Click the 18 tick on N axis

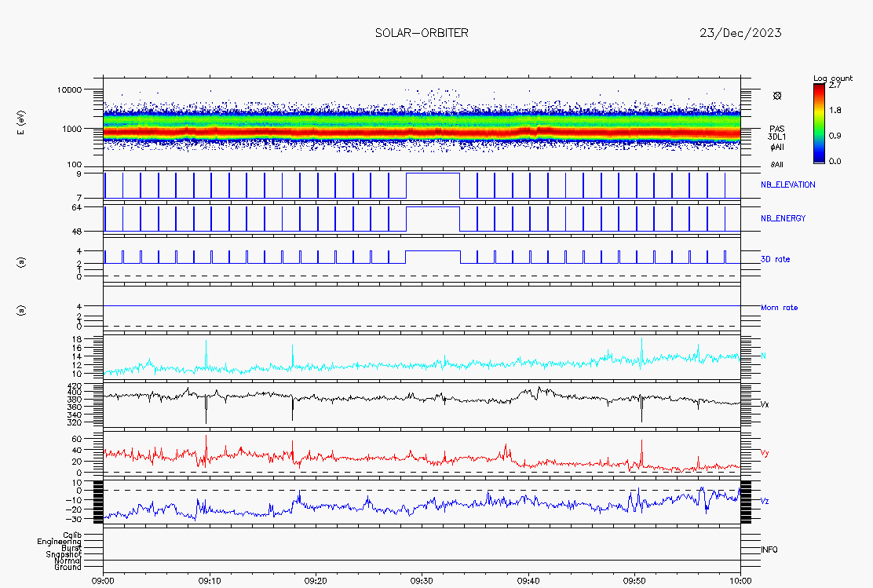pyautogui.click(x=77, y=339)
